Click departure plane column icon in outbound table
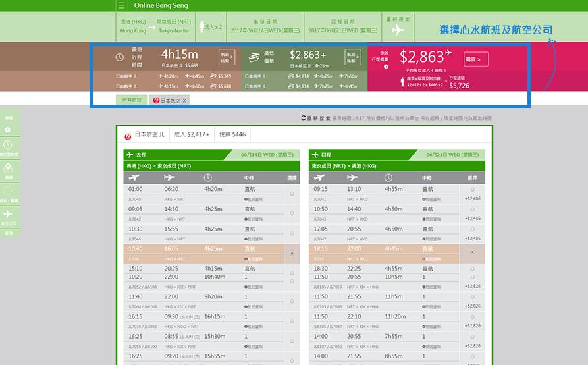This screenshot has height=365, width=588. [x=134, y=177]
